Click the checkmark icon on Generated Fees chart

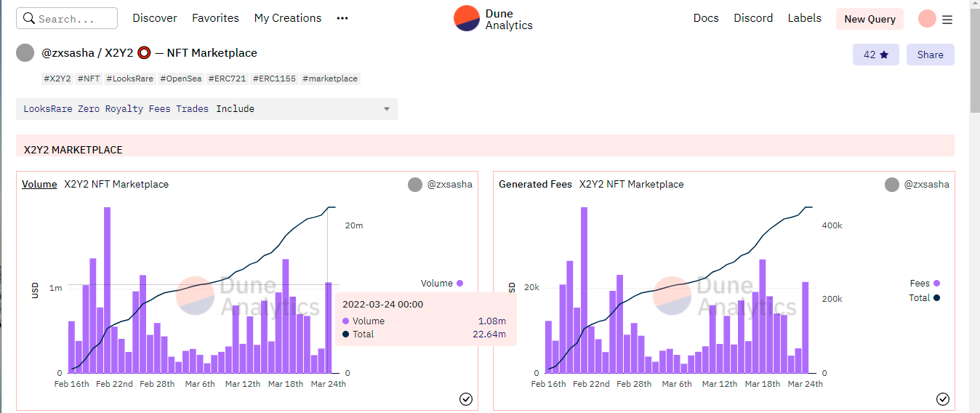point(942,398)
